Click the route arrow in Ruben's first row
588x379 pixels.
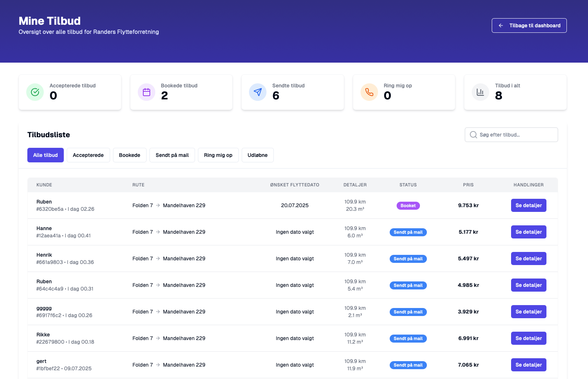[x=158, y=205]
